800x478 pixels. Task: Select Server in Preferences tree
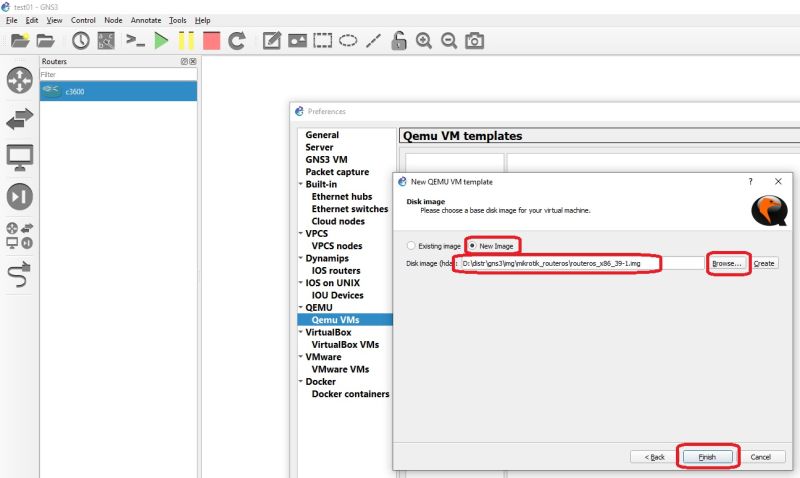319,147
